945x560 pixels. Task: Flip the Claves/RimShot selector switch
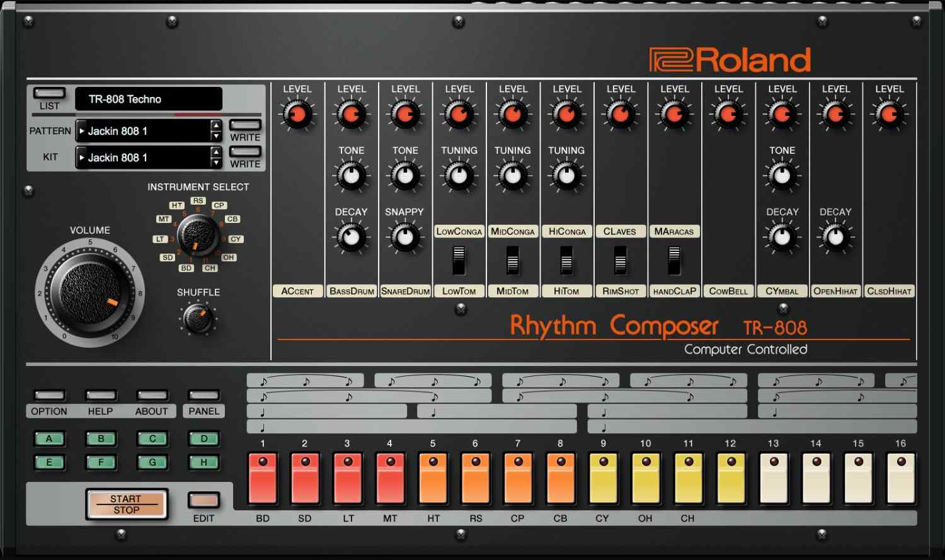(x=620, y=261)
